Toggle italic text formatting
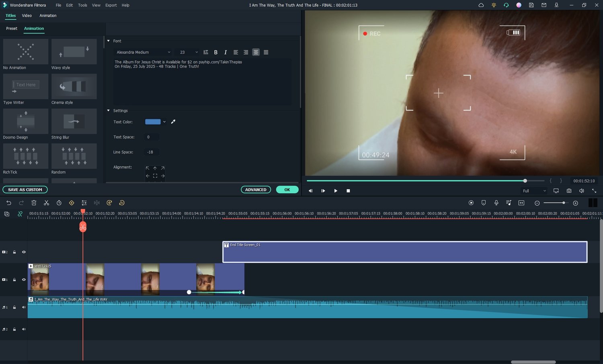 click(x=226, y=52)
